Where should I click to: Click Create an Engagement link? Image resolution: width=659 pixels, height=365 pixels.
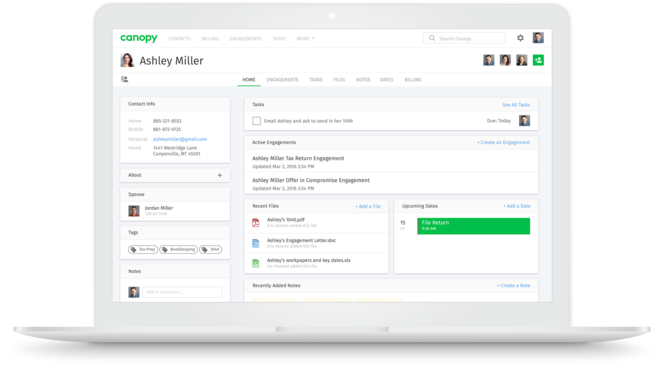coord(503,143)
